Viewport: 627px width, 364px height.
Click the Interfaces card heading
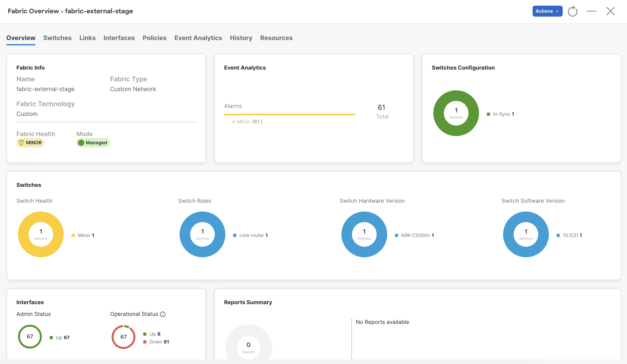(30, 302)
